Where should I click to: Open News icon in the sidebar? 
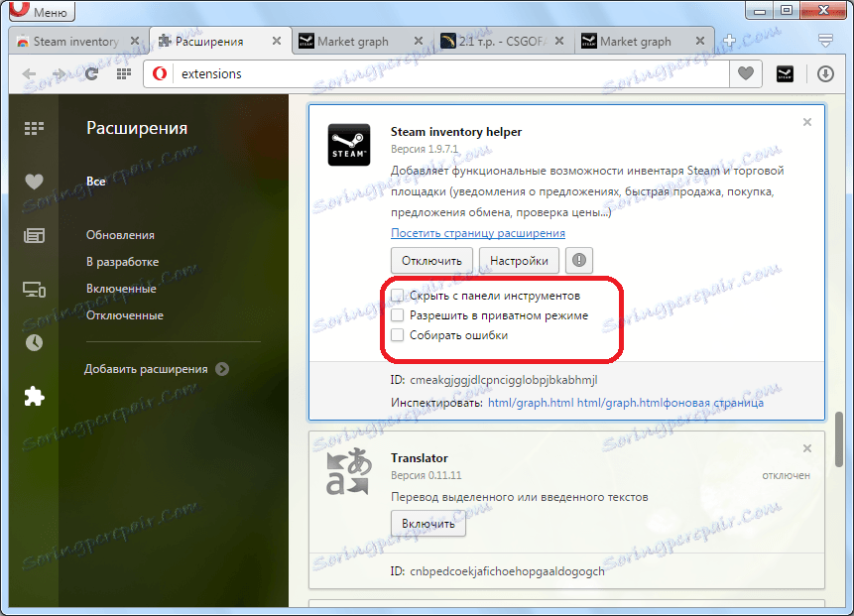coord(34,235)
